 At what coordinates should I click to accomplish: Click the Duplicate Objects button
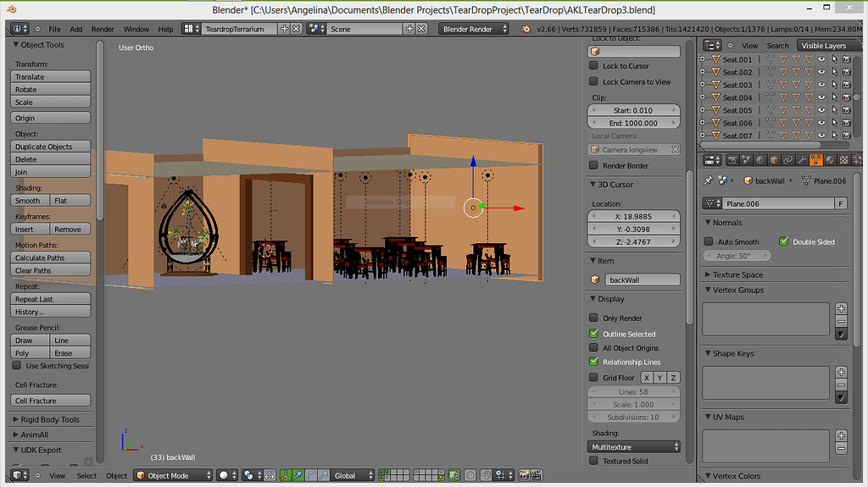click(x=50, y=146)
